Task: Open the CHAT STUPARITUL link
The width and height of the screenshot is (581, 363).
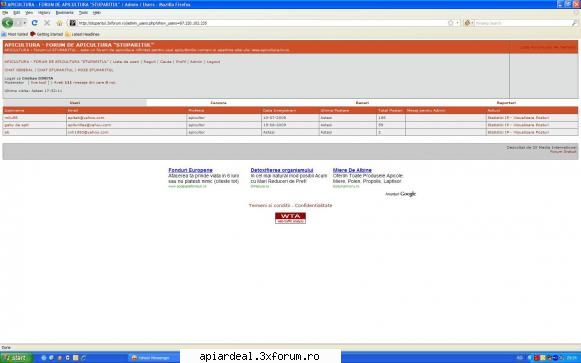Action: tap(55, 70)
